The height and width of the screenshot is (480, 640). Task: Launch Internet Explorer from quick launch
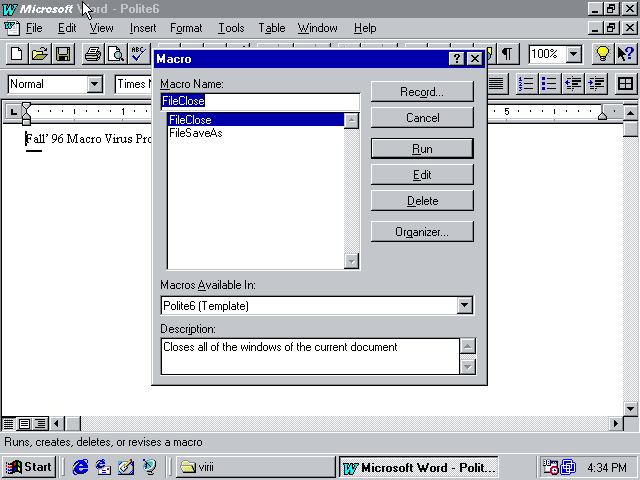[80, 467]
